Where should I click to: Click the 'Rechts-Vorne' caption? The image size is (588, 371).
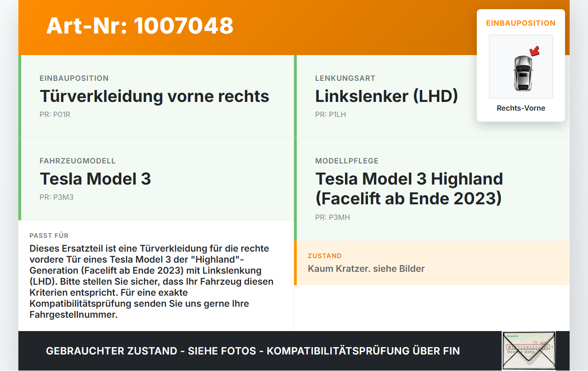coord(521,108)
